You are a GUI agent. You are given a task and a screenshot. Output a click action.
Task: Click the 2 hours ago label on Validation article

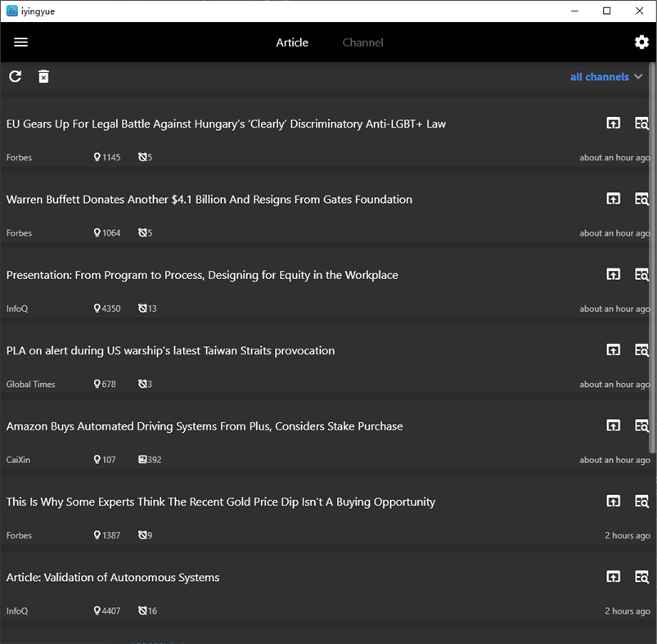point(628,611)
